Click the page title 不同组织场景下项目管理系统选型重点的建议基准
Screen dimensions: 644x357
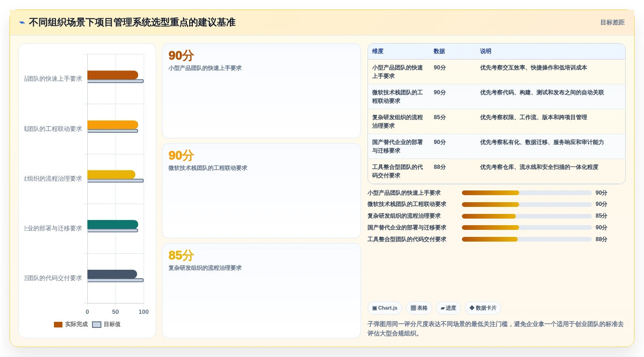[132, 23]
